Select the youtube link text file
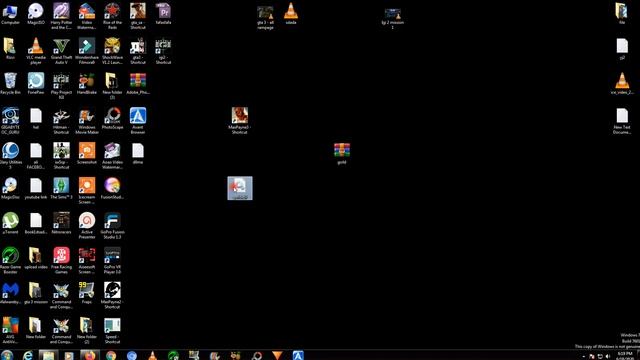This screenshot has width=640, height=360. click(x=36, y=188)
